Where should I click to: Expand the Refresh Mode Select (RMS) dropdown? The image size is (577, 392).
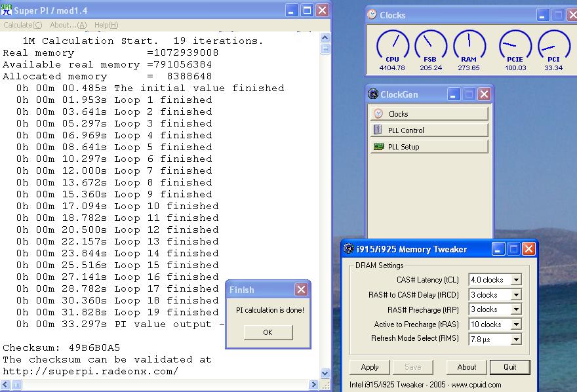click(x=516, y=339)
